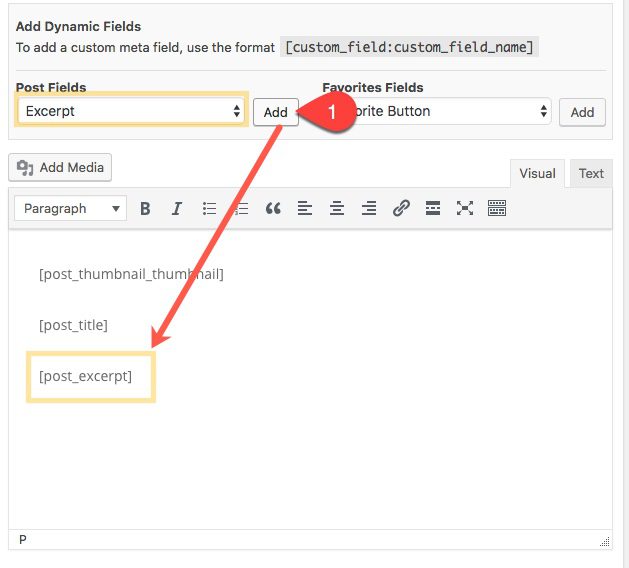Click Add next to Post Fields

tap(275, 112)
